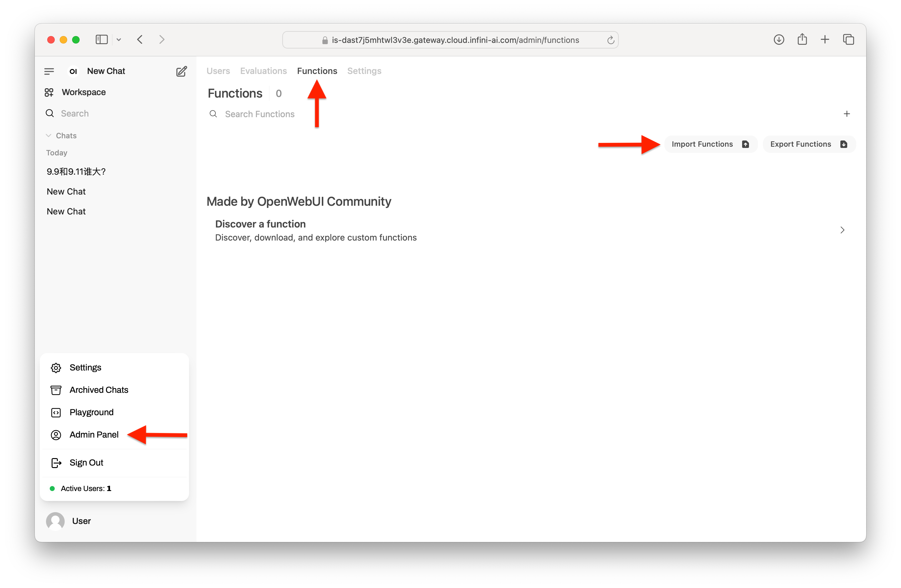Click the sidebar hamburger menu toggle

pyautogui.click(x=49, y=71)
